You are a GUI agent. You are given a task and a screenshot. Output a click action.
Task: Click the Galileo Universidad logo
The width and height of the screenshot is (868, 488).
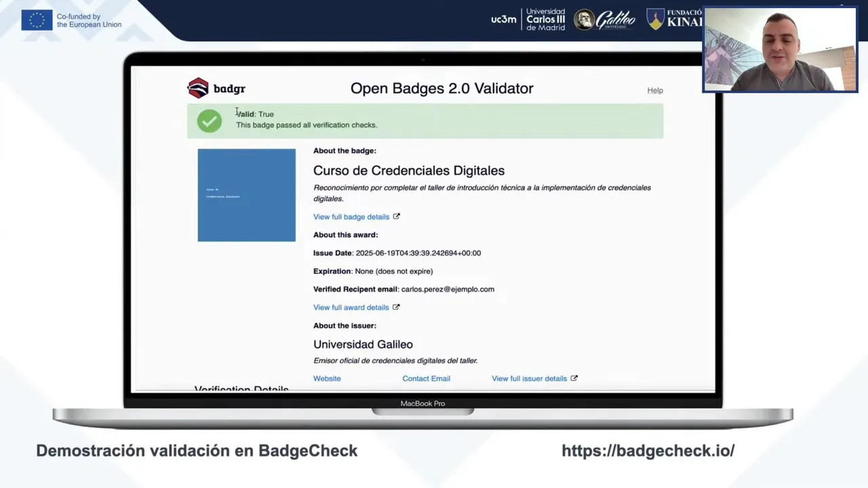tap(605, 20)
